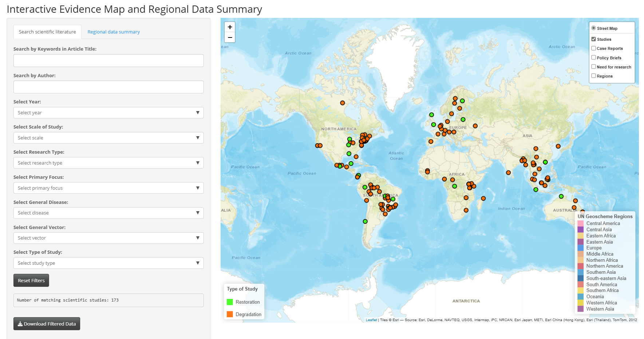Select the Street Map radio button
Viewport: 644px width, 339px height.
coord(594,28)
